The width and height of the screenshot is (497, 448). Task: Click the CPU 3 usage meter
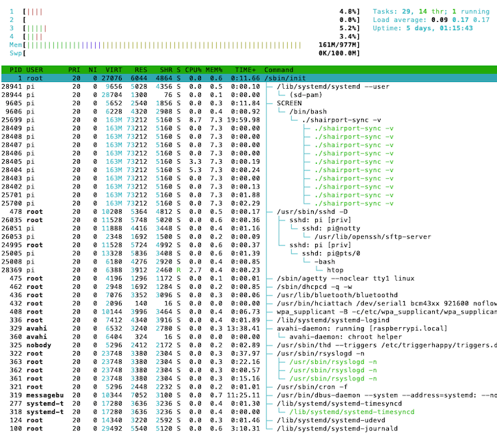click(185, 28)
